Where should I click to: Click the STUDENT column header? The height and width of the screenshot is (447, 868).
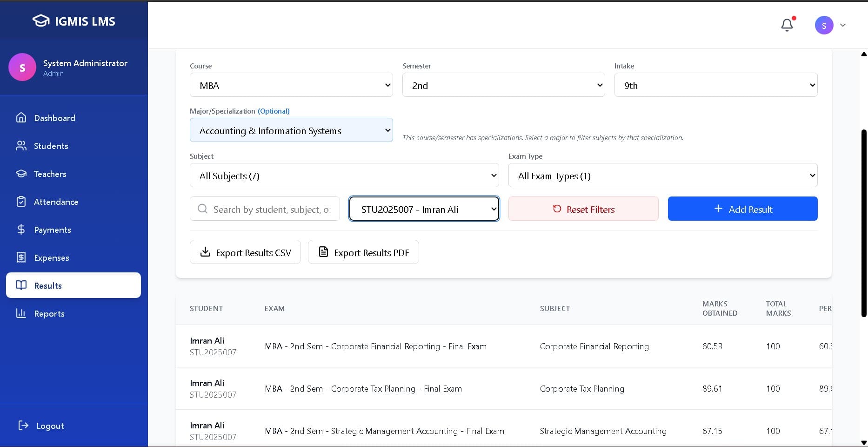click(x=206, y=308)
